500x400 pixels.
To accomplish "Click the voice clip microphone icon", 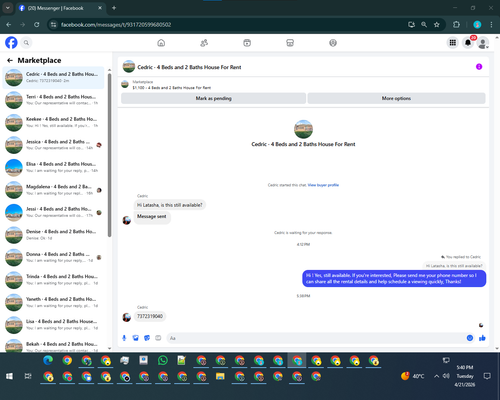I will point(124,338).
